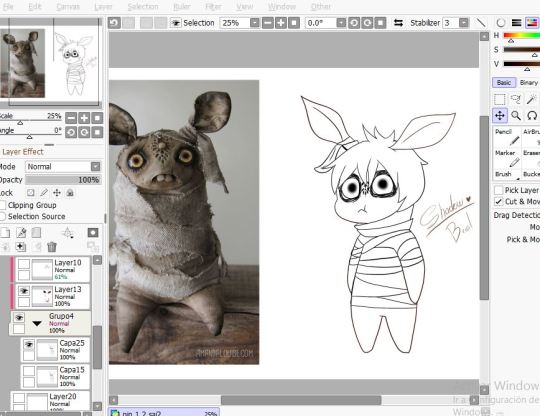
Task: Select the straight line drawing mode icon
Action: point(481,23)
